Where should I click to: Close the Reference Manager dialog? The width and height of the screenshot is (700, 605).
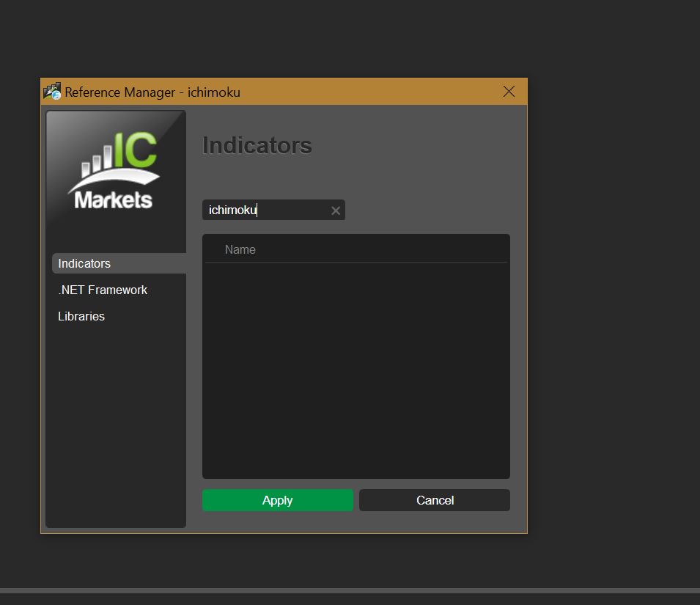(509, 92)
